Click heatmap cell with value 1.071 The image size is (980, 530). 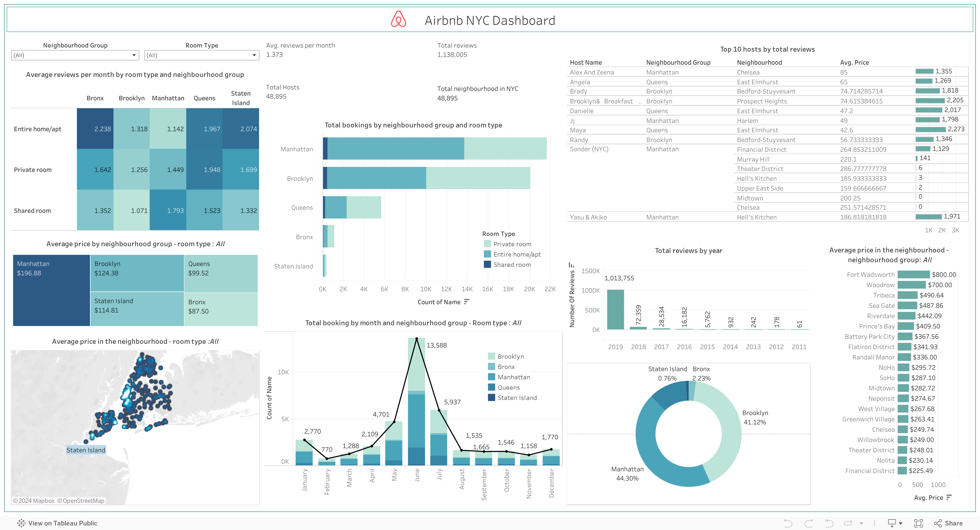point(132,210)
